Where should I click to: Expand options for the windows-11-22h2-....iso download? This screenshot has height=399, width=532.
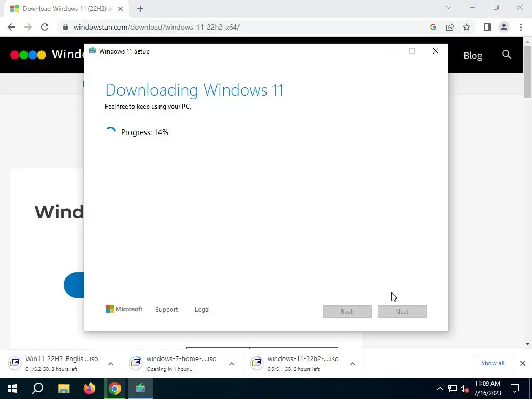tap(353, 364)
